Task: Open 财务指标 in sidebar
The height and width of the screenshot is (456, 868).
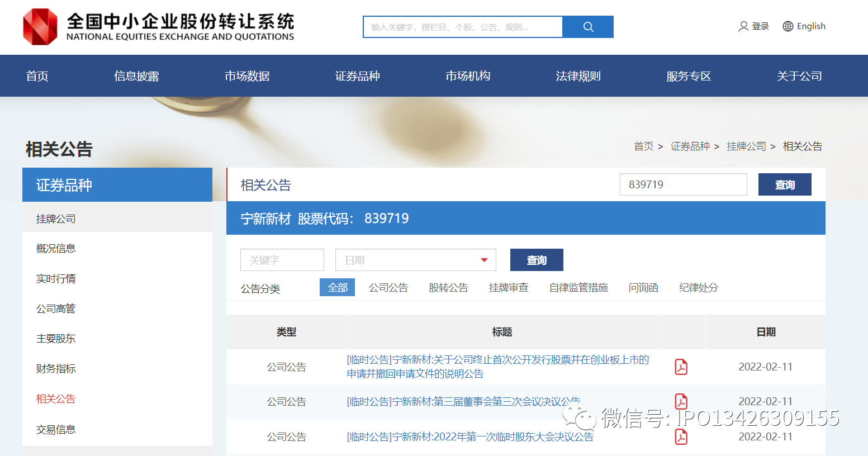Action: point(56,368)
